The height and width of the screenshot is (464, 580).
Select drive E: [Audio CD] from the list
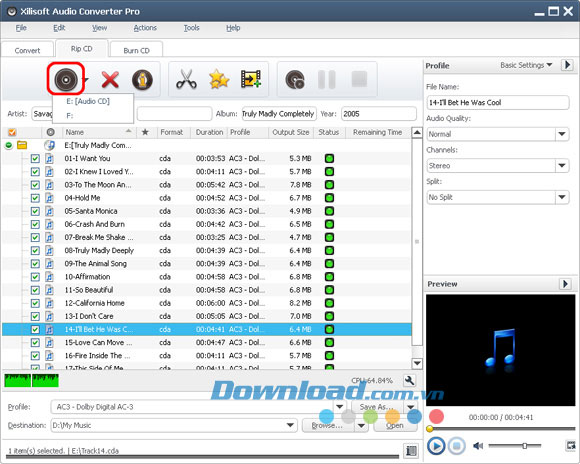click(88, 101)
